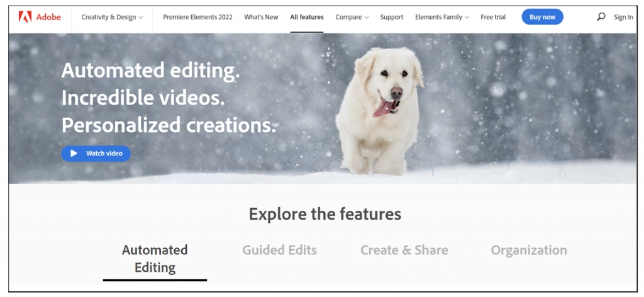Switch to the Guided Edits tab
The image size is (644, 297).
(x=280, y=250)
